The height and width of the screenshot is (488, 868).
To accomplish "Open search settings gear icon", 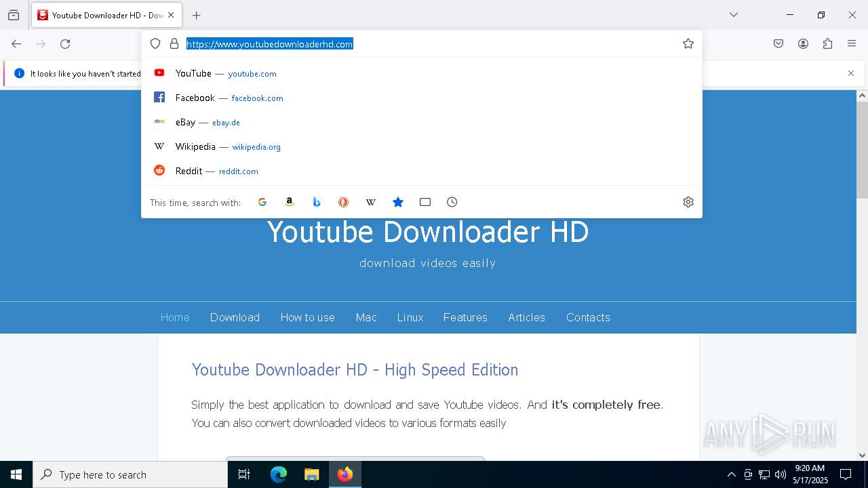I will pyautogui.click(x=688, y=202).
